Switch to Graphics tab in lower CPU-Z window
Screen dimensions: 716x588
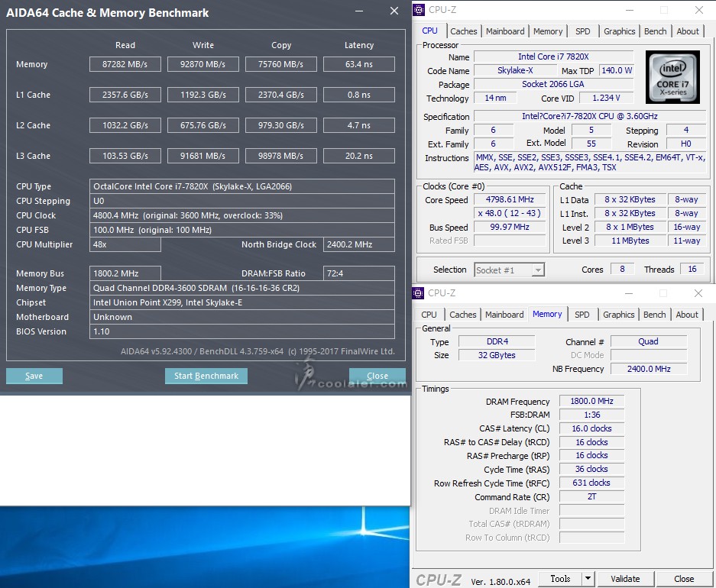pyautogui.click(x=618, y=315)
